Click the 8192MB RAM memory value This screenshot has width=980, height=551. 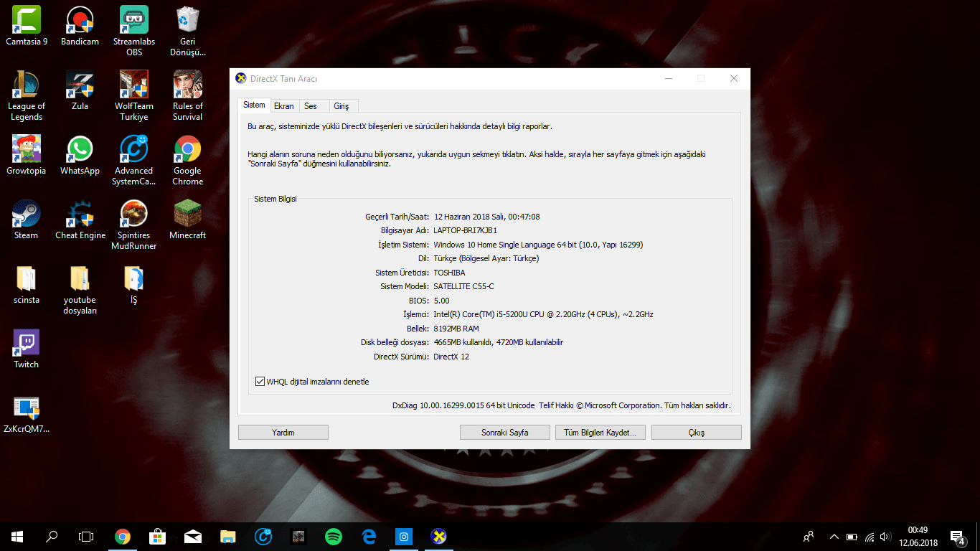457,329
